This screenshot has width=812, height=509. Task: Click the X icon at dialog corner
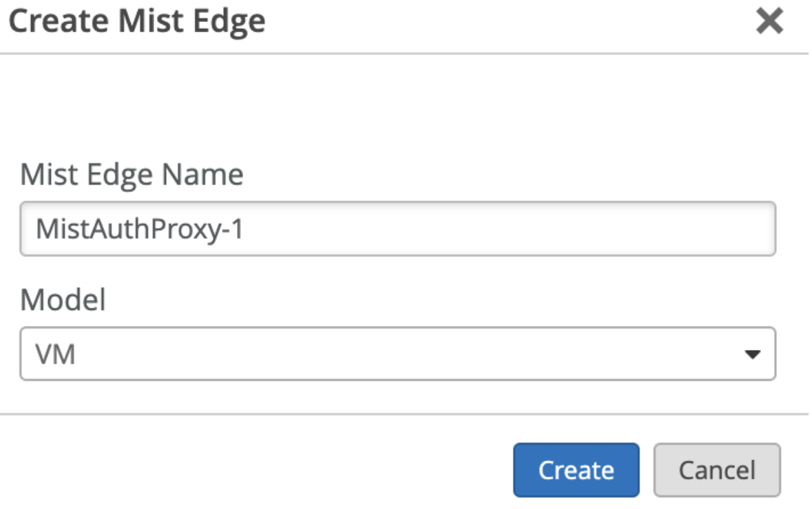coord(769,23)
